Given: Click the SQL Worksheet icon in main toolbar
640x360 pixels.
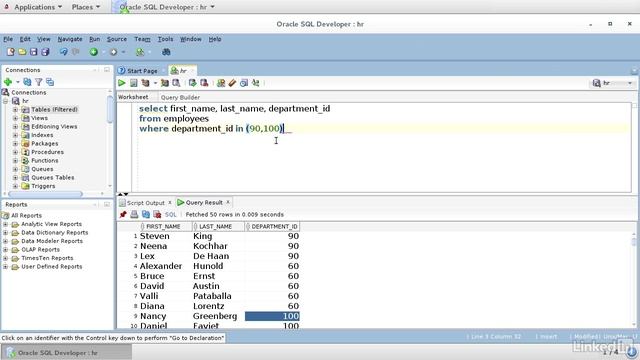Looking at the screenshot, I should [x=140, y=52].
